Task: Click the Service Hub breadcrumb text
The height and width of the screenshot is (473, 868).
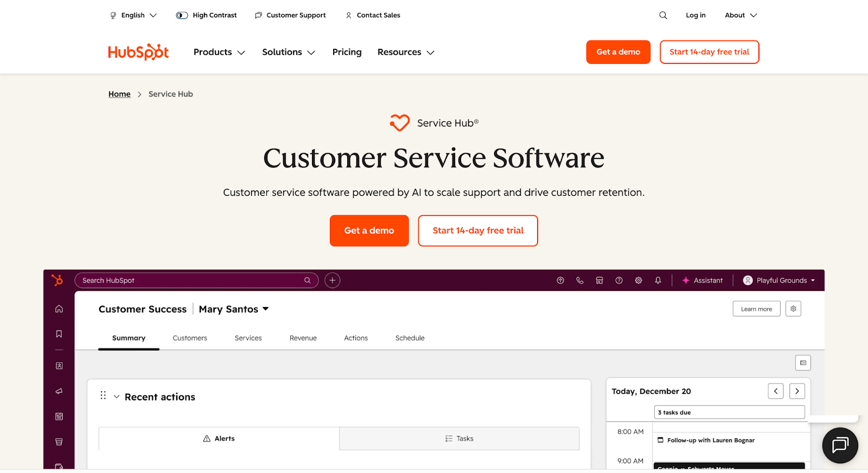Action: point(171,94)
